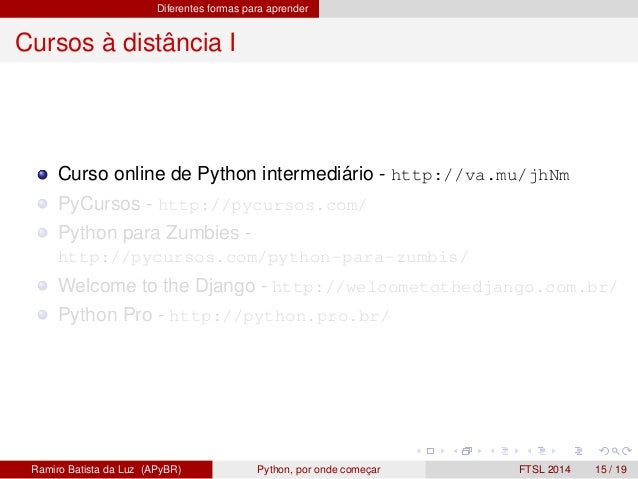This screenshot has height=479, width=638.
Task: Click the previous slide arrow in navigation bar
Action: pyautogui.click(x=419, y=451)
